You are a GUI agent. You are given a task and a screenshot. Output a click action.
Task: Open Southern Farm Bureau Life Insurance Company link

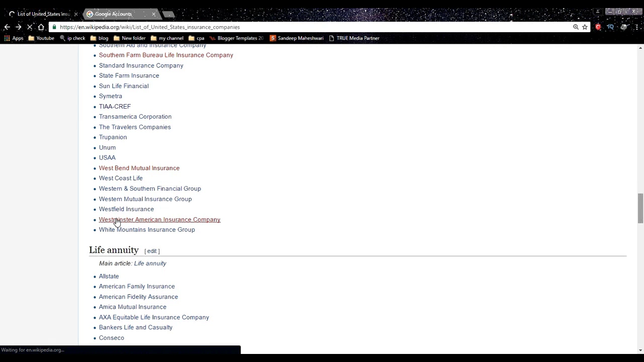point(166,55)
